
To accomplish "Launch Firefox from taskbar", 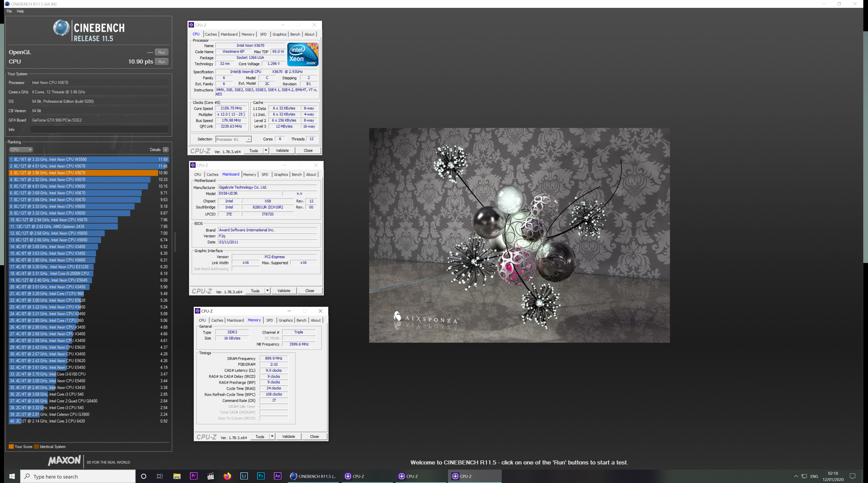I will (227, 476).
